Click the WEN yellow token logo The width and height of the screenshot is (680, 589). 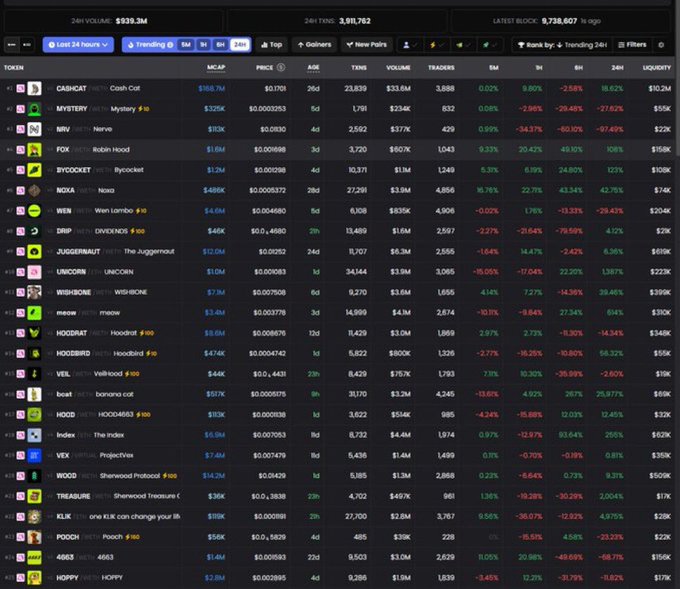(34, 211)
